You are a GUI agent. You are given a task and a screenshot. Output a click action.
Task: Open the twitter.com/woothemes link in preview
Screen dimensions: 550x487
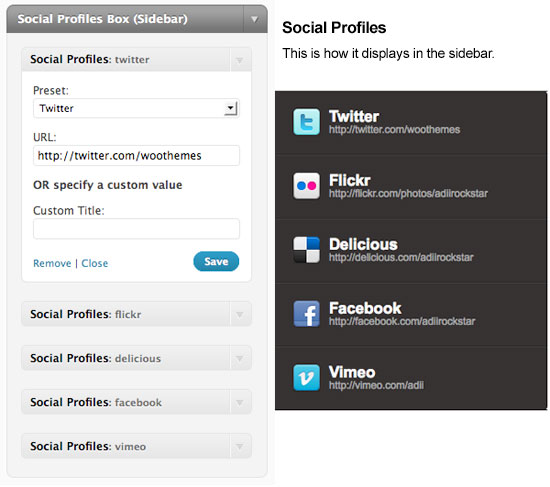click(394, 130)
